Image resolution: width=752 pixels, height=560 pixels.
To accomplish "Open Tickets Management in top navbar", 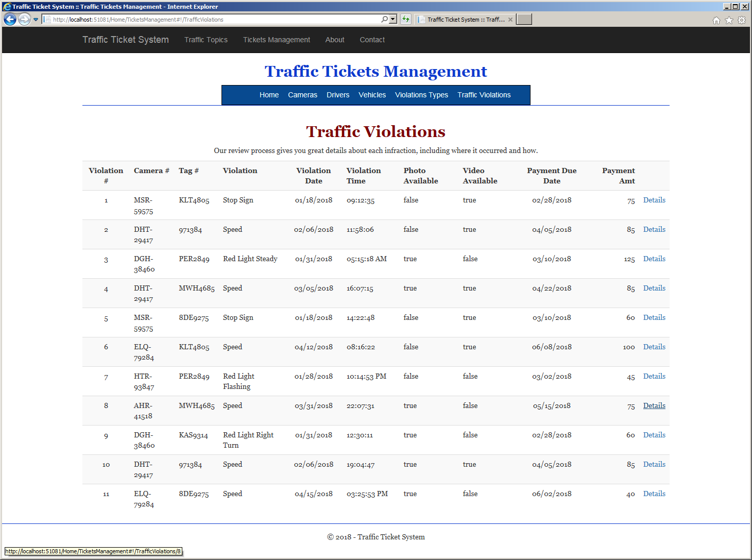I will tap(277, 40).
